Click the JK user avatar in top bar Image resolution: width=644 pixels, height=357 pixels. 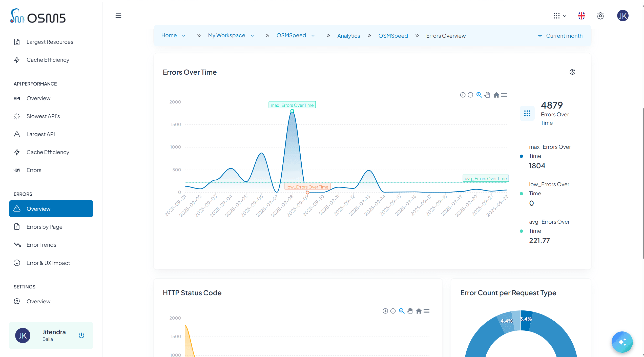[x=623, y=16]
